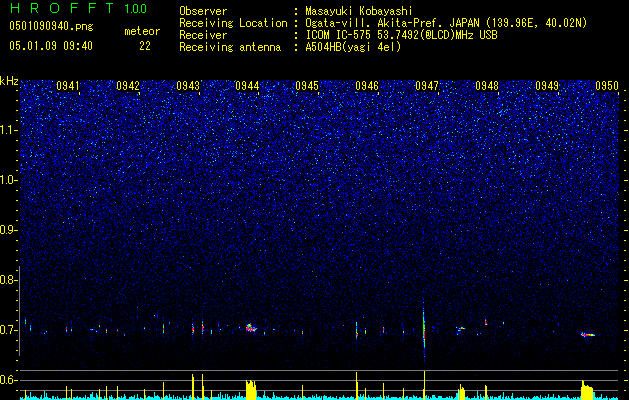This screenshot has width=629, height=400.
Task: Click the 1.0 kHz axis label
Action: pos(9,181)
